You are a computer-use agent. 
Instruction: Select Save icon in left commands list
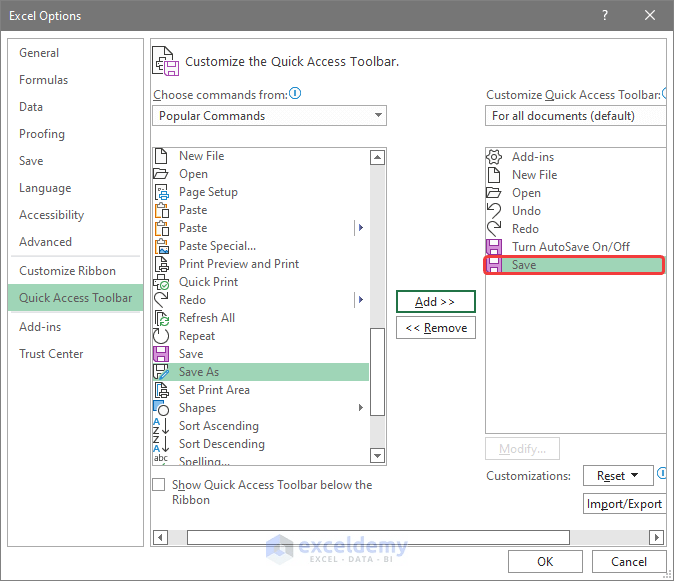point(161,354)
